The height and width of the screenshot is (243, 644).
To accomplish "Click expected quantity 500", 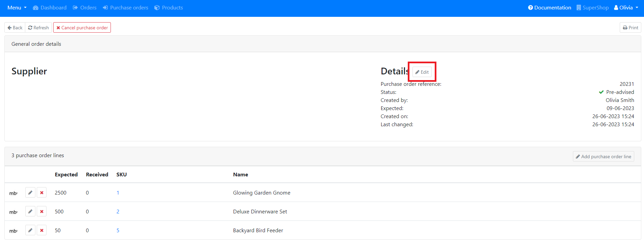I will [x=59, y=212].
